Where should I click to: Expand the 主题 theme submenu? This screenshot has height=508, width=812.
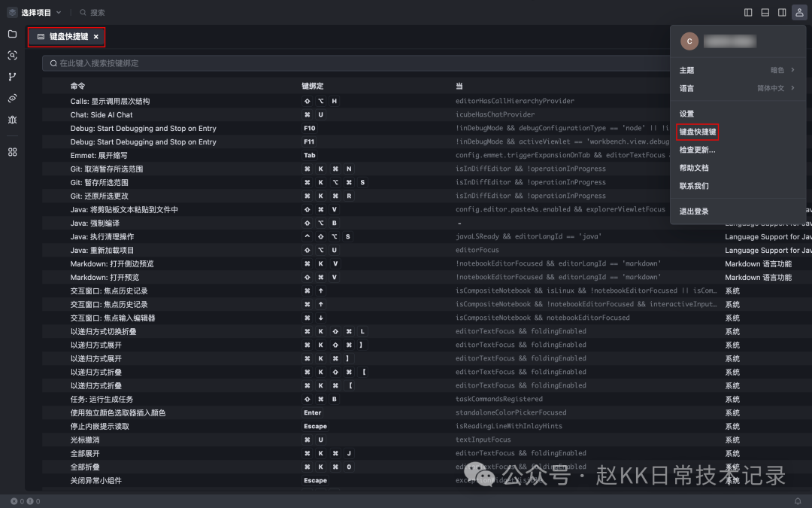(x=737, y=70)
